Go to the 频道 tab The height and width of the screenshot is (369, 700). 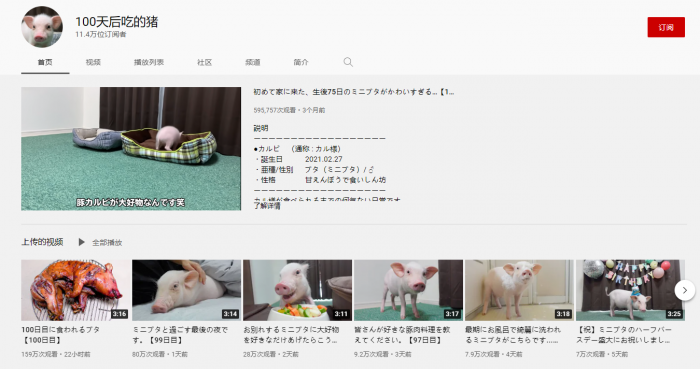coord(252,62)
